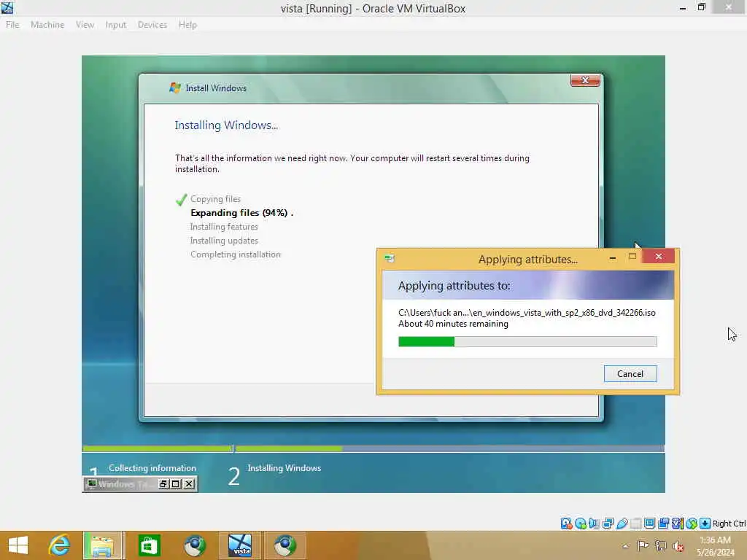Click the muted volume tray icon
This screenshot has width=747, height=560.
(678, 546)
